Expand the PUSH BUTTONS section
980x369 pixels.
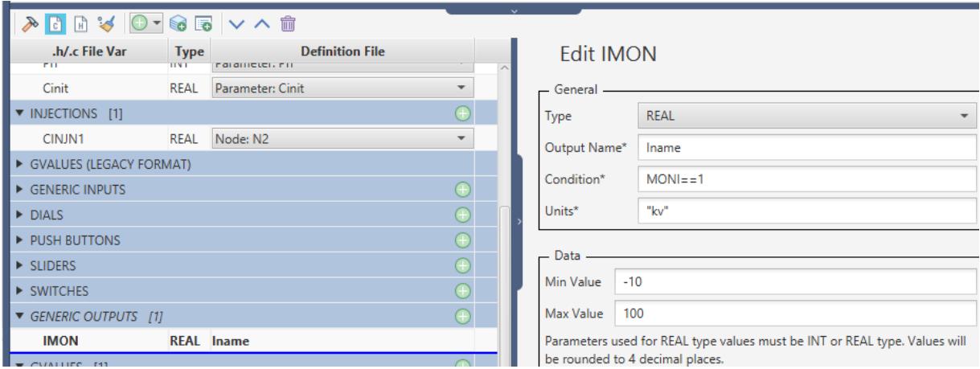(x=10, y=240)
